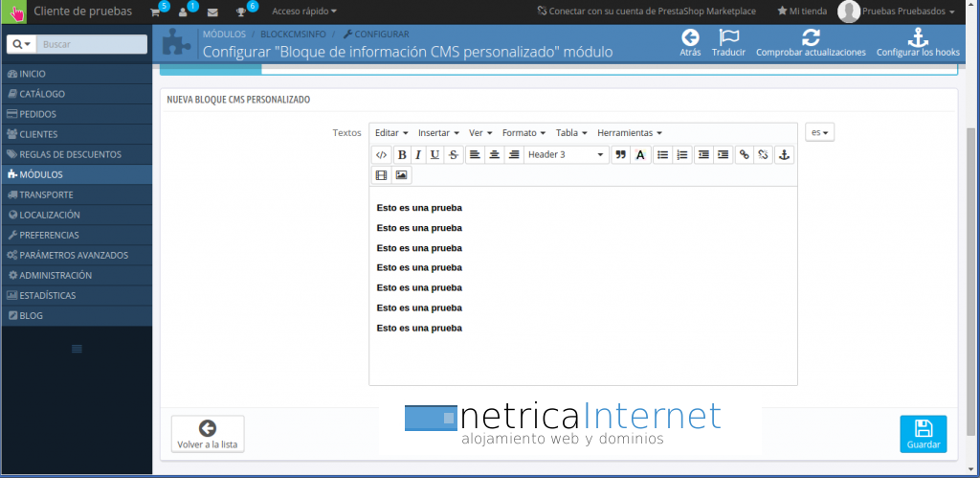The image size is (980, 478).
Task: Open Herramientas menu in editor
Action: (630, 132)
